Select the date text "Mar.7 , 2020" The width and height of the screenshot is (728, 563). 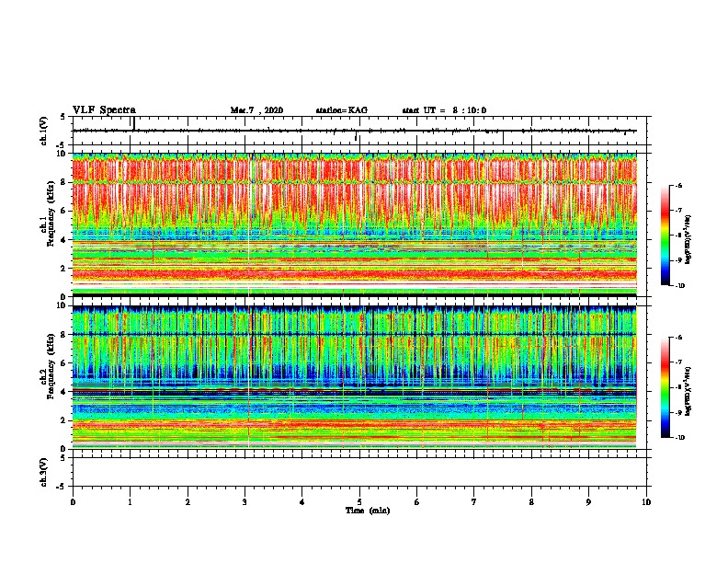(x=256, y=110)
